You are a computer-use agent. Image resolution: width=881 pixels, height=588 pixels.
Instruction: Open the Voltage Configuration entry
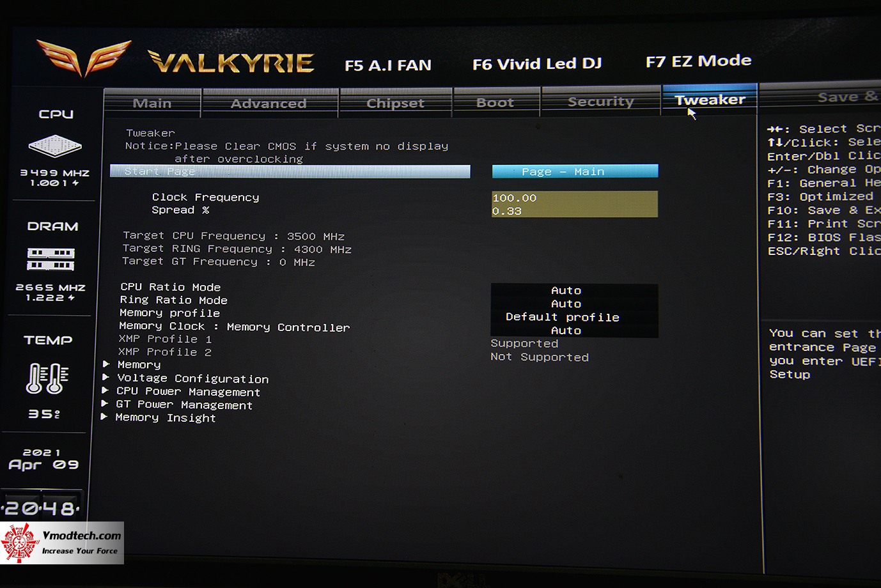click(x=193, y=378)
